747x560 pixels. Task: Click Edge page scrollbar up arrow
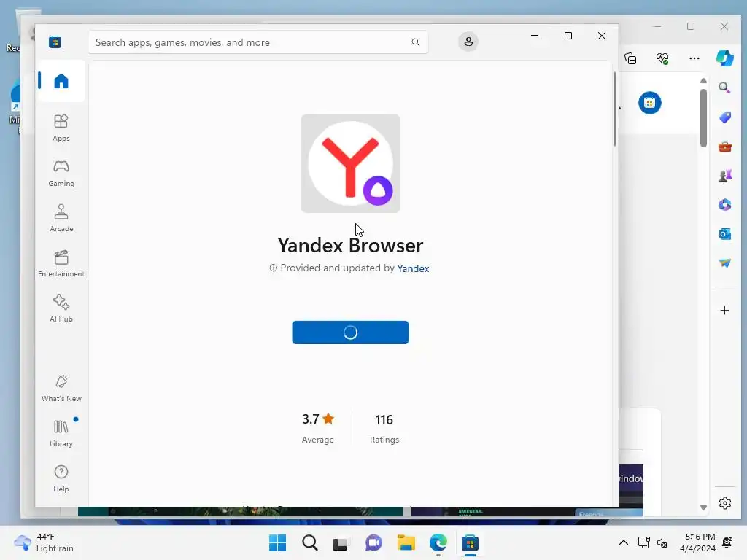tap(703, 81)
